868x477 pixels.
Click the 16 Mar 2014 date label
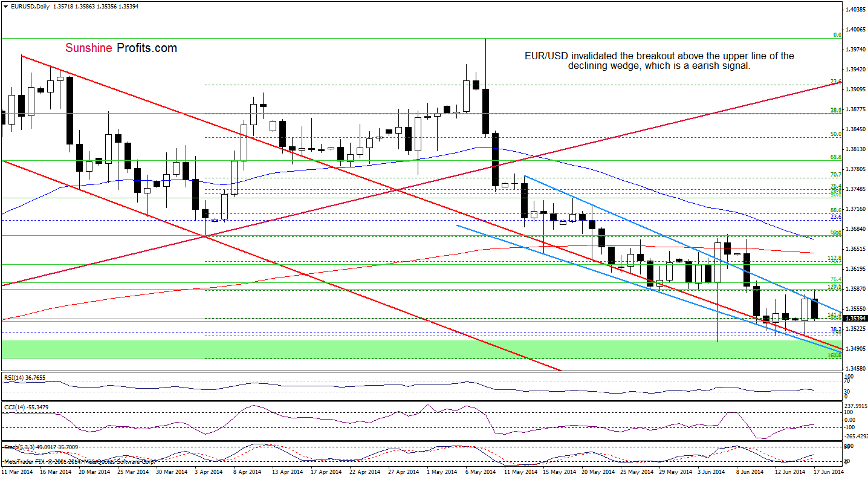point(56,471)
